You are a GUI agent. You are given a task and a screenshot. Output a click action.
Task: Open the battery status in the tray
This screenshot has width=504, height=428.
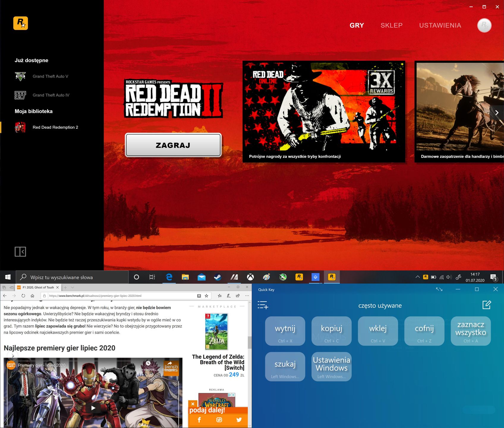[434, 277]
